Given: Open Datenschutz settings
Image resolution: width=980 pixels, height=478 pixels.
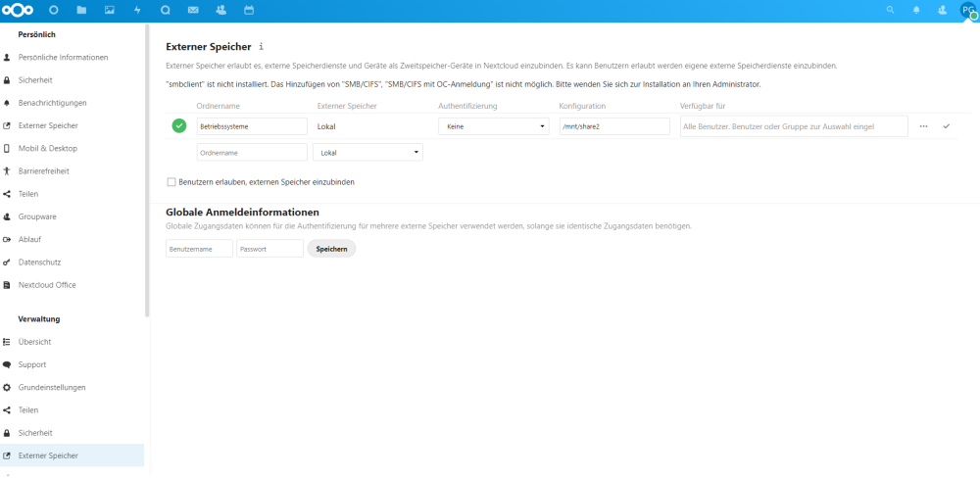Looking at the screenshot, I should pos(39,262).
